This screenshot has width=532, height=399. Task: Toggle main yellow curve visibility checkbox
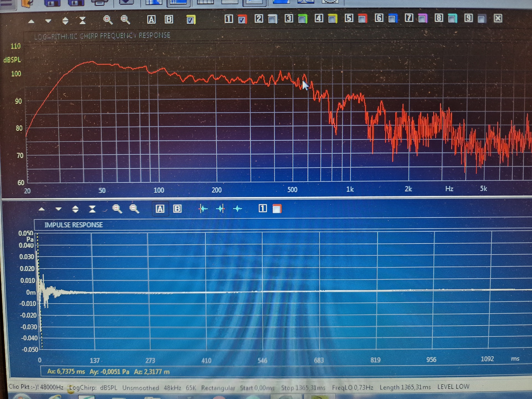191,20
